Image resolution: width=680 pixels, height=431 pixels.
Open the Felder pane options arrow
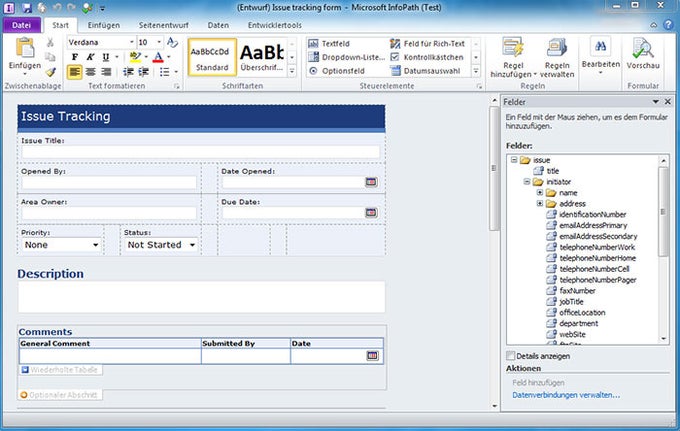[x=656, y=101]
